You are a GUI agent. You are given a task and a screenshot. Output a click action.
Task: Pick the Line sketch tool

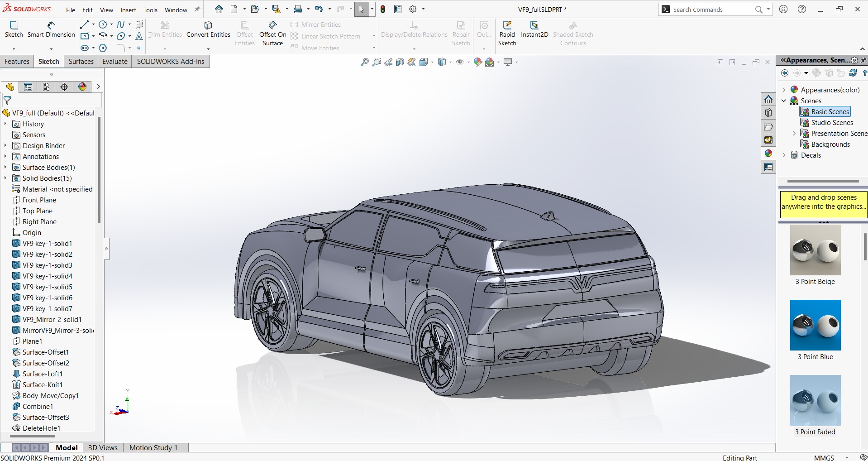[x=85, y=24]
